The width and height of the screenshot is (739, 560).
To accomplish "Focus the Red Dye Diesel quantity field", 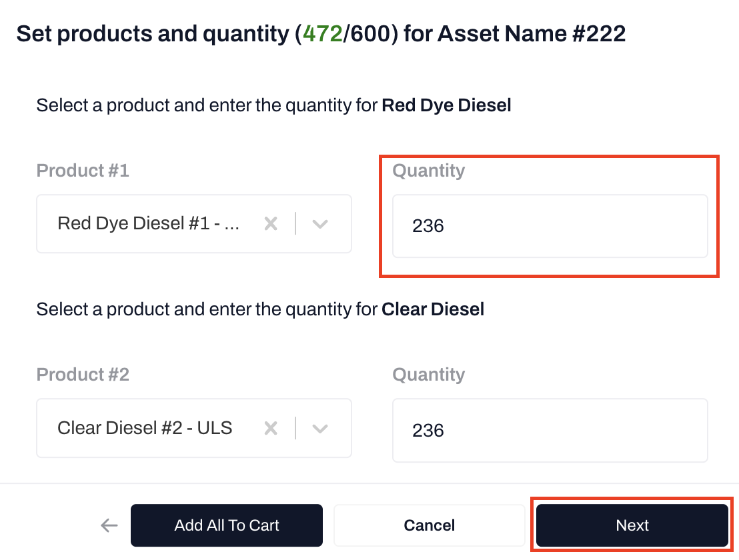I will tap(550, 226).
